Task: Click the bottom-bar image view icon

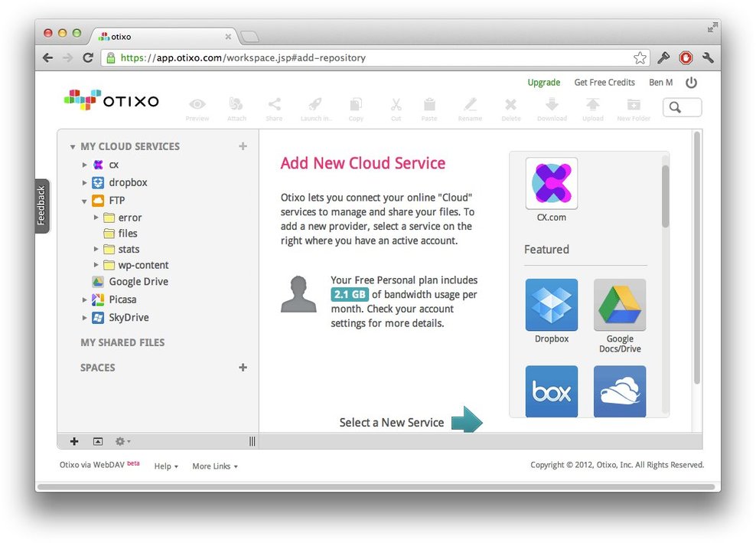Action: point(98,441)
